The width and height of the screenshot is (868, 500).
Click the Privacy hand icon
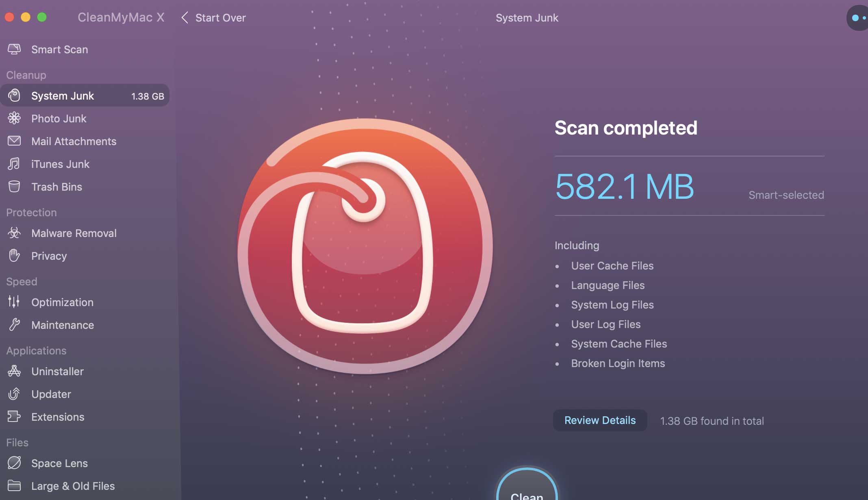click(14, 256)
